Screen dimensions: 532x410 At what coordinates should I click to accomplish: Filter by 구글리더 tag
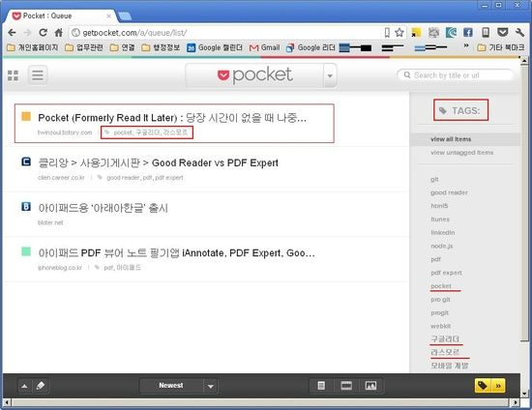pyautogui.click(x=445, y=339)
